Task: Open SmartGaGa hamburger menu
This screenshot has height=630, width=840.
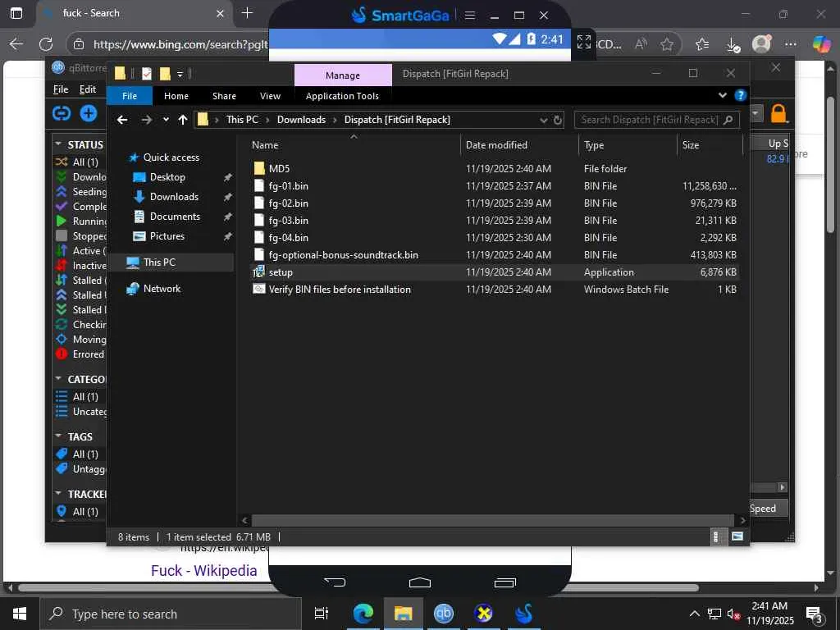Action: point(470,16)
